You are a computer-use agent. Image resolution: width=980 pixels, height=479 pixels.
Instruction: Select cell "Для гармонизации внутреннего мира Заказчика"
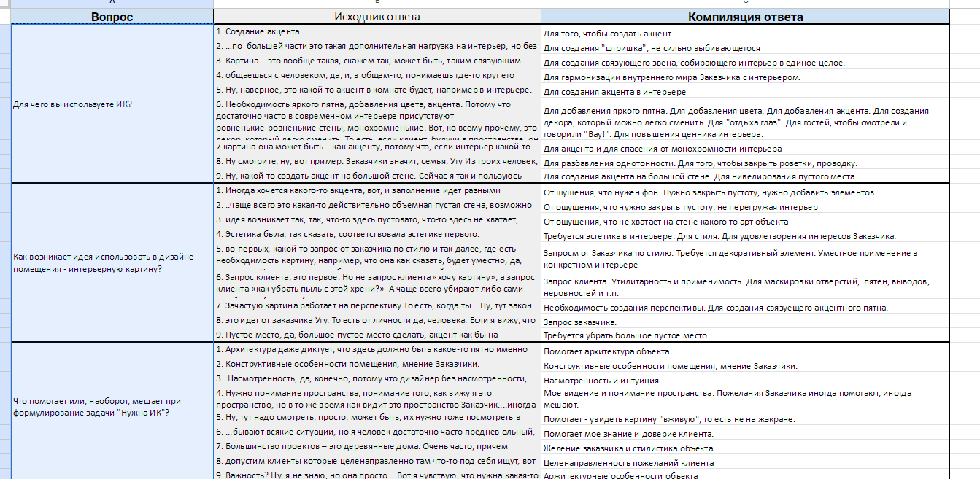tap(745, 77)
